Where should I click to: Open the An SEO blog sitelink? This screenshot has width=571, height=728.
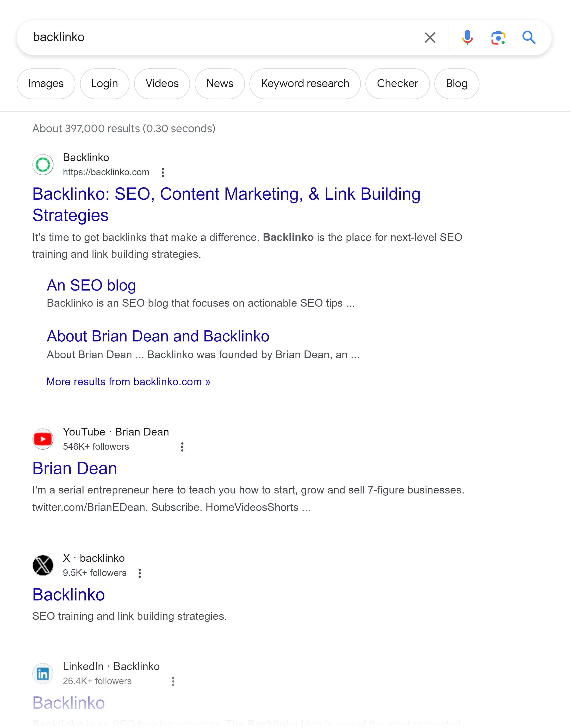(x=91, y=285)
